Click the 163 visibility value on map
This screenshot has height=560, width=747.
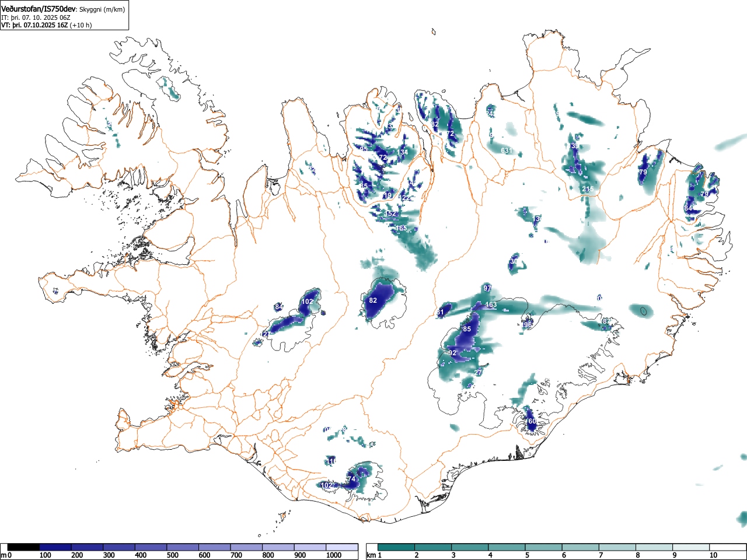pyautogui.click(x=491, y=304)
